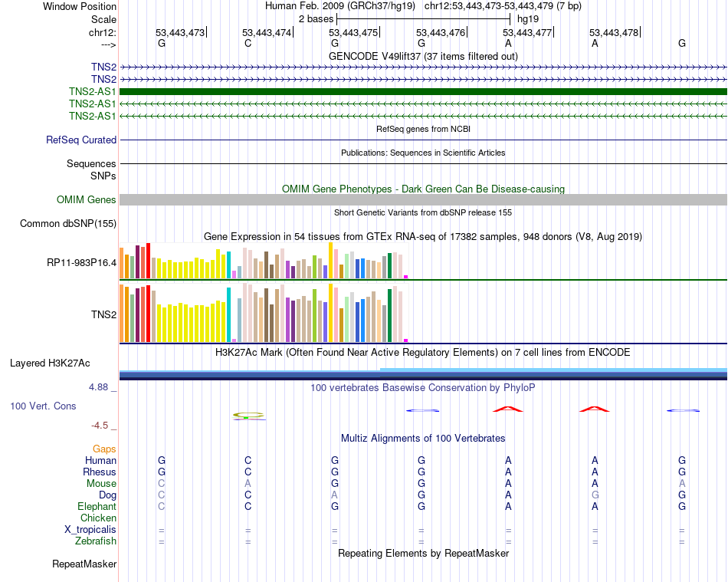Image resolution: width=728 pixels, height=582 pixels.
Task: Open the 100 Vert. Cons track label
Action: click(43, 406)
